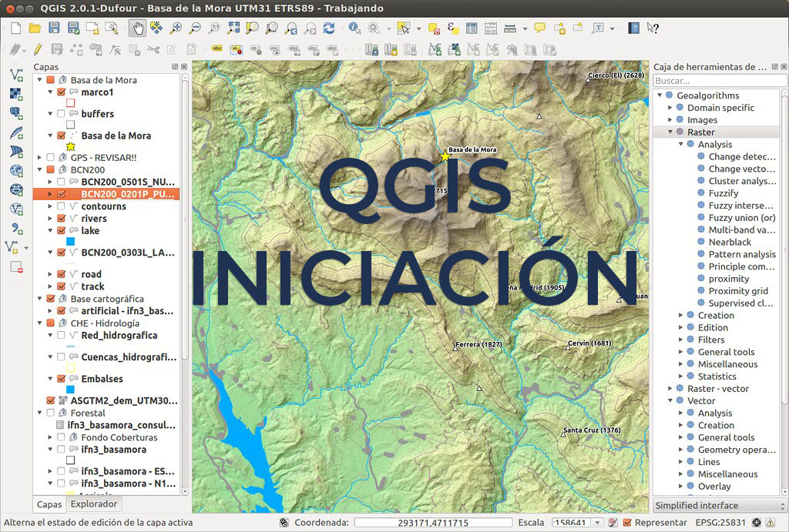Expand Domain specific algorithms
789x532 pixels.
pyautogui.click(x=670, y=107)
